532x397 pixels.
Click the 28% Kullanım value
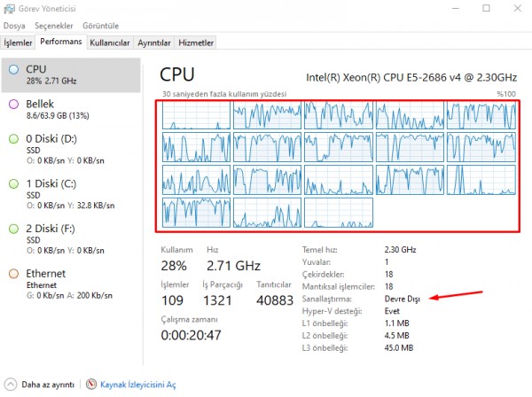[x=174, y=266]
